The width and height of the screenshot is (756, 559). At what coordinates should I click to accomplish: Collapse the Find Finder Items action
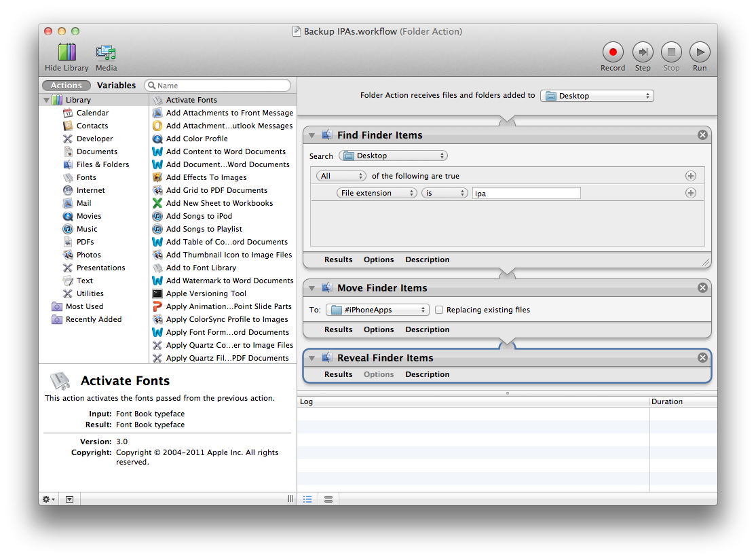(x=312, y=136)
